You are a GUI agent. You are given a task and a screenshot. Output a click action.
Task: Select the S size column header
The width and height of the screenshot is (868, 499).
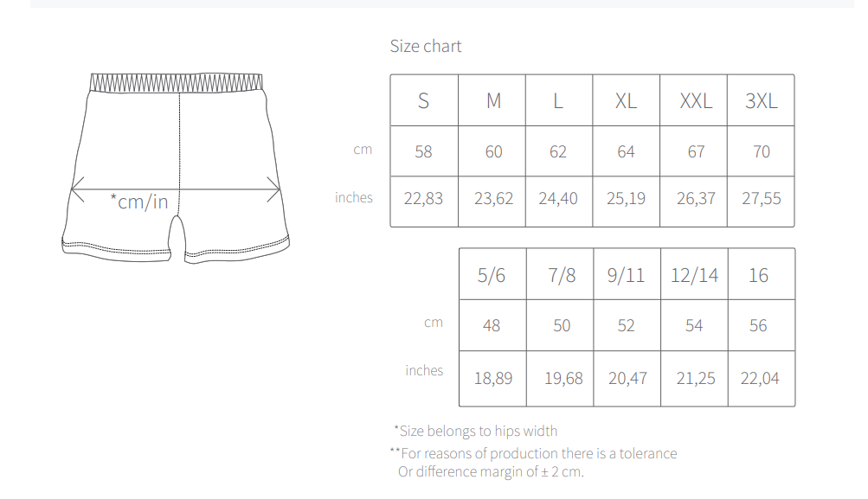[x=423, y=101]
